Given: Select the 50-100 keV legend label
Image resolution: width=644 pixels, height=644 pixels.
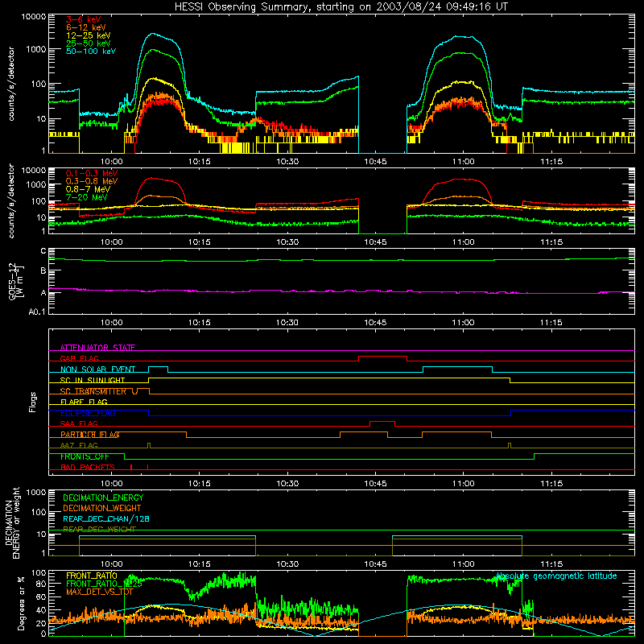Looking at the screenshot, I should tap(91, 52).
